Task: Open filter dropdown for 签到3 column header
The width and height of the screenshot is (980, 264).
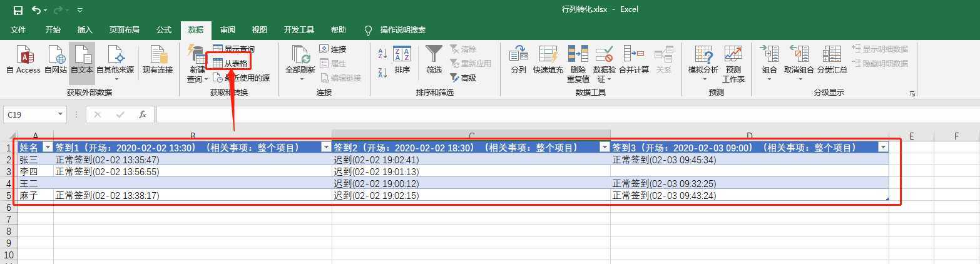Action: (882, 148)
